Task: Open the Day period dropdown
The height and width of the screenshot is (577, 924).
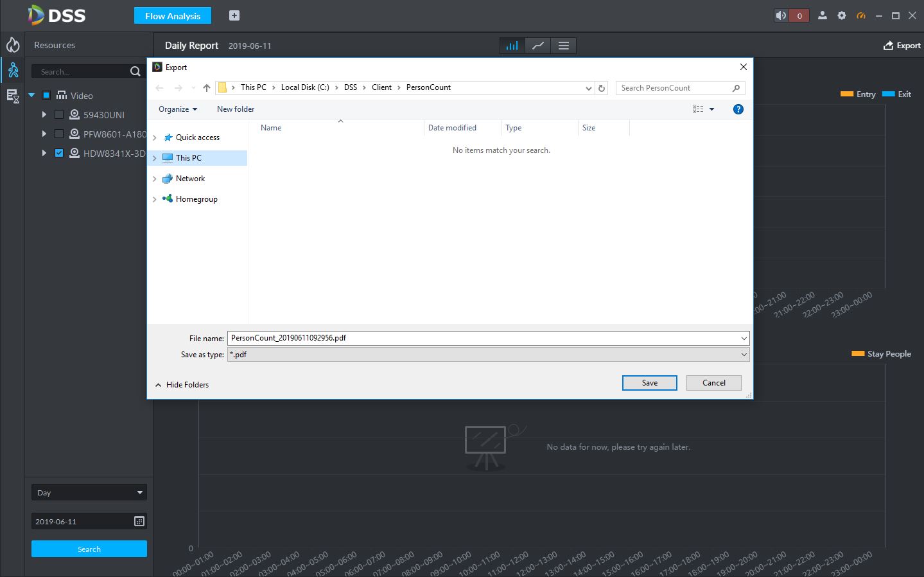Action: (x=89, y=492)
